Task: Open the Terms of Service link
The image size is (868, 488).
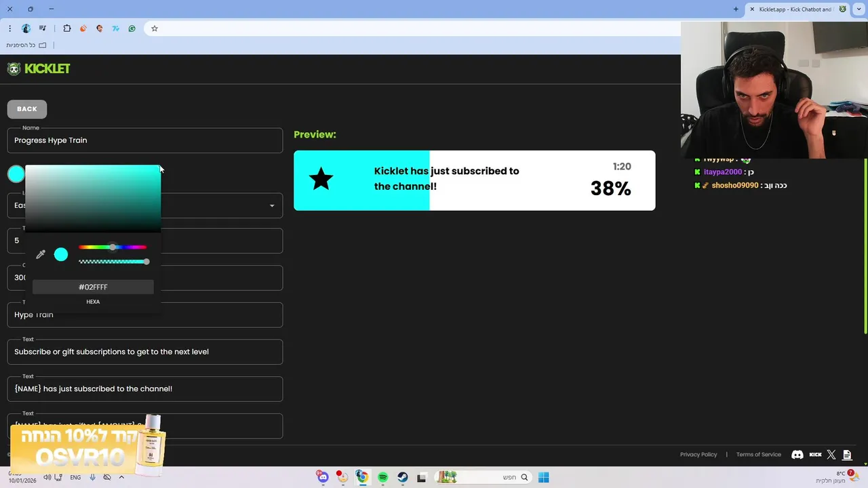Action: [759, 455]
